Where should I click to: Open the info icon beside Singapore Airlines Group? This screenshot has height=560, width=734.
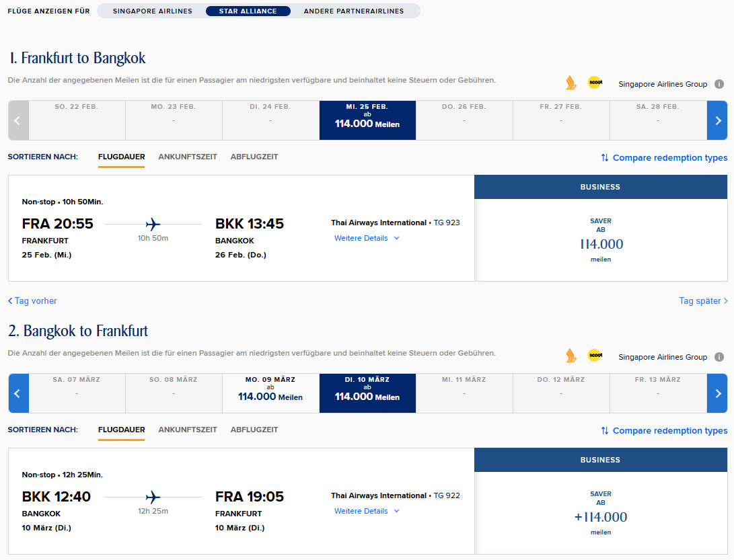(719, 83)
